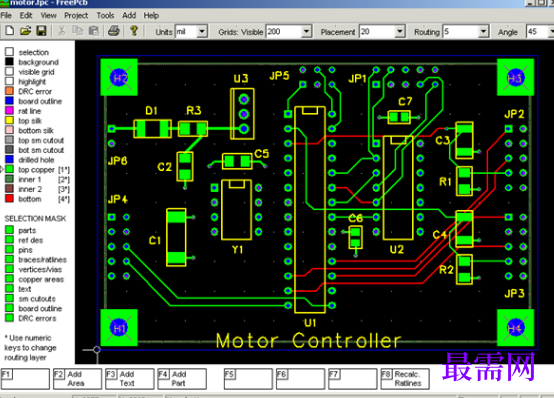Select capacitor C1 footprint

[176, 237]
